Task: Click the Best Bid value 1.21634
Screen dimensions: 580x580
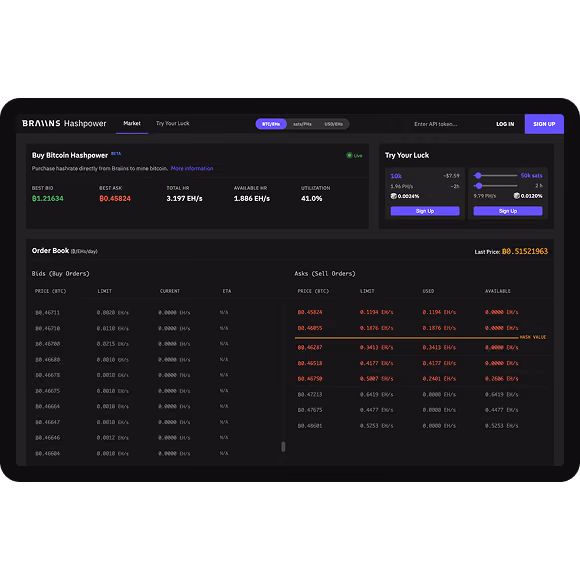Action: click(x=48, y=199)
